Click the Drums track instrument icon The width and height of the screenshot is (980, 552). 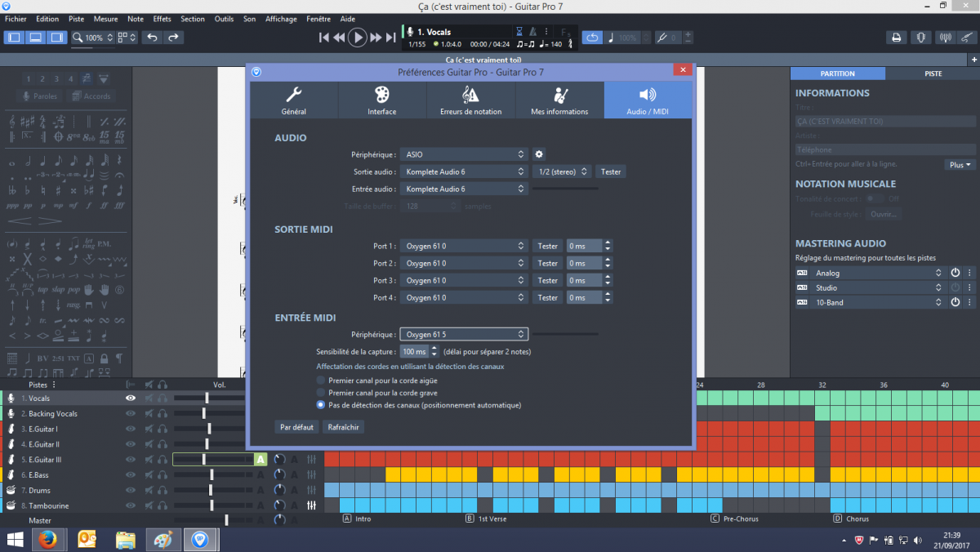(11, 490)
